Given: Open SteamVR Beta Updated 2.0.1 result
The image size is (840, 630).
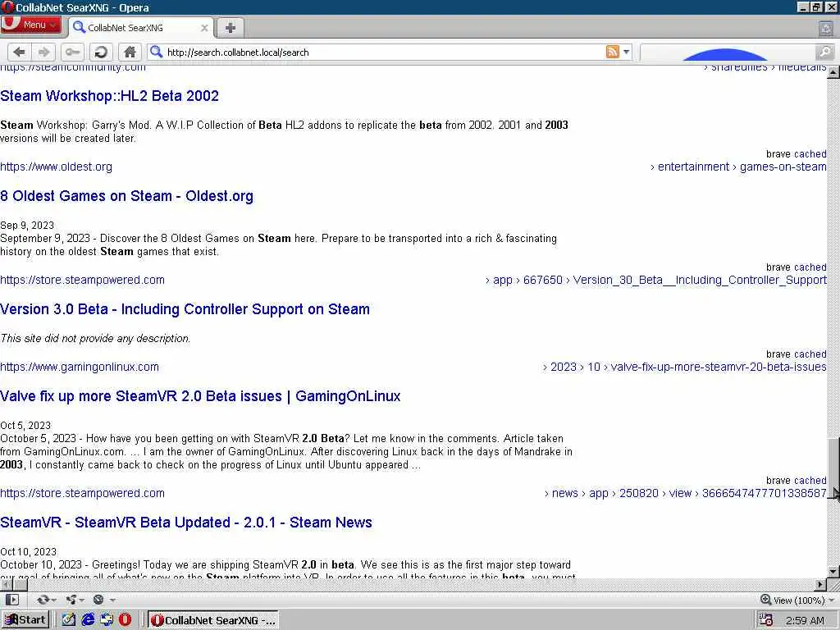Looking at the screenshot, I should tap(186, 523).
